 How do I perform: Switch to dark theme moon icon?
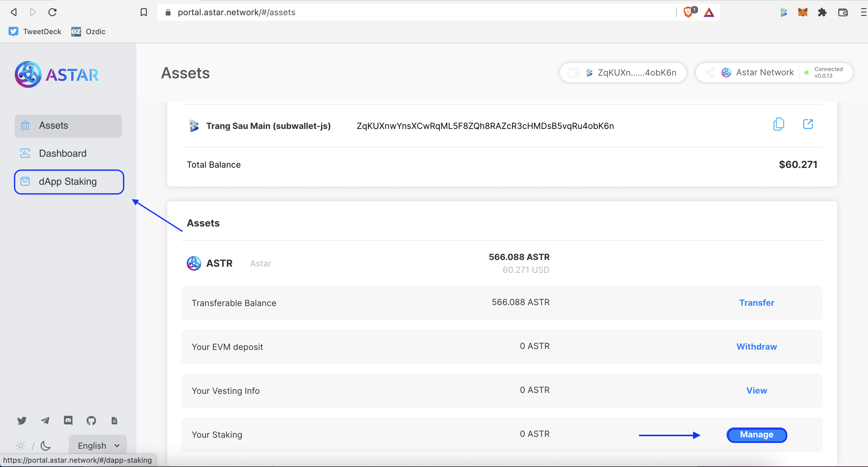pyautogui.click(x=45, y=446)
